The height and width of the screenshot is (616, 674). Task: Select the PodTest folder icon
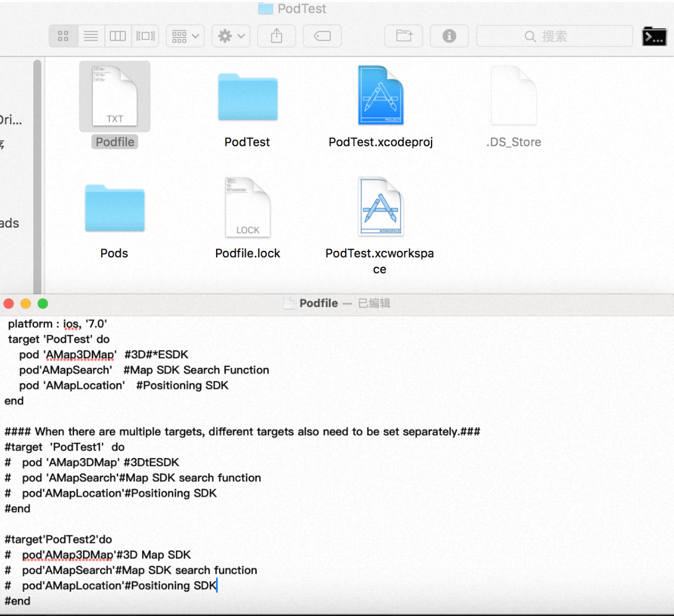click(248, 97)
